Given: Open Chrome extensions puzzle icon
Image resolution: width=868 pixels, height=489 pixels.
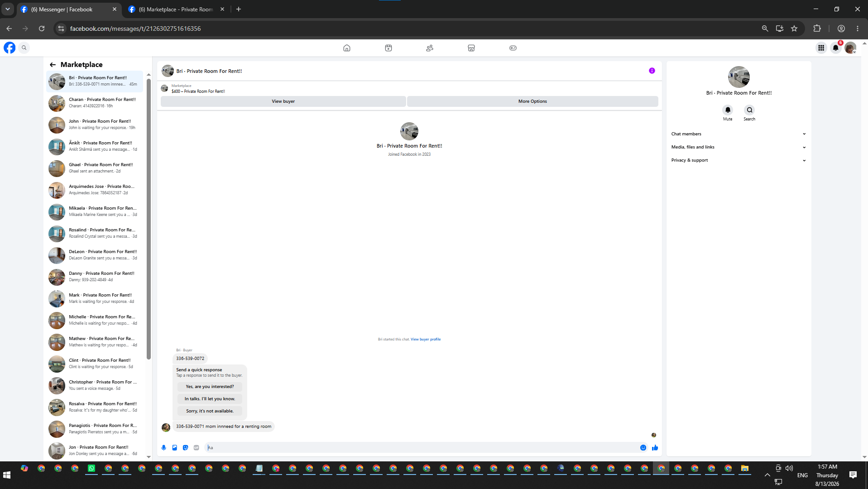Looking at the screenshot, I should click(817, 29).
